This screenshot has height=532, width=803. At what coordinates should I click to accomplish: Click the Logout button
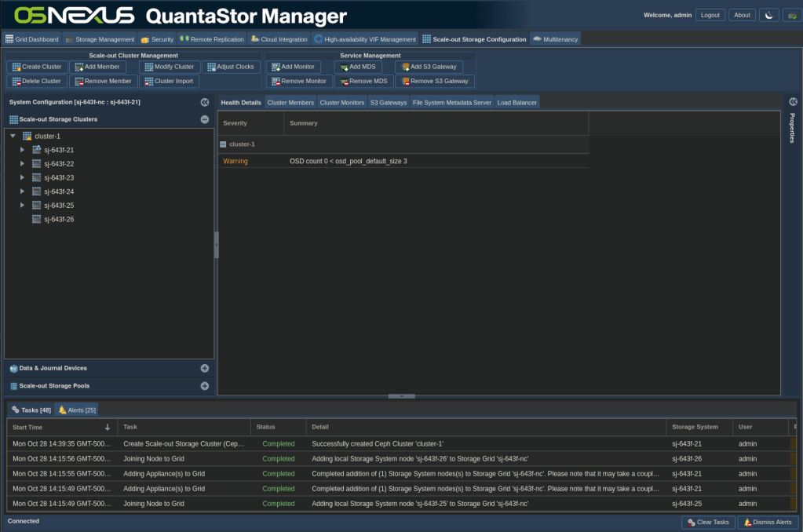710,15
